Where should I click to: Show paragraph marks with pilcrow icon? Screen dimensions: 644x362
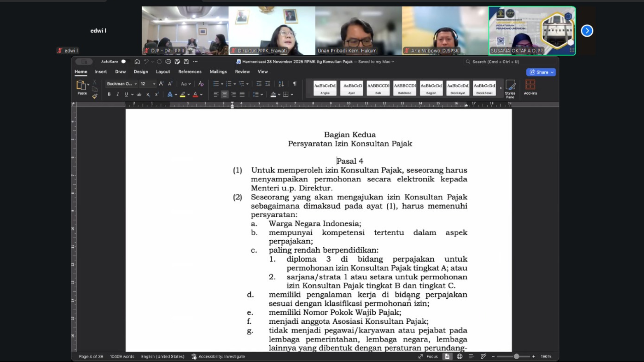tap(294, 84)
